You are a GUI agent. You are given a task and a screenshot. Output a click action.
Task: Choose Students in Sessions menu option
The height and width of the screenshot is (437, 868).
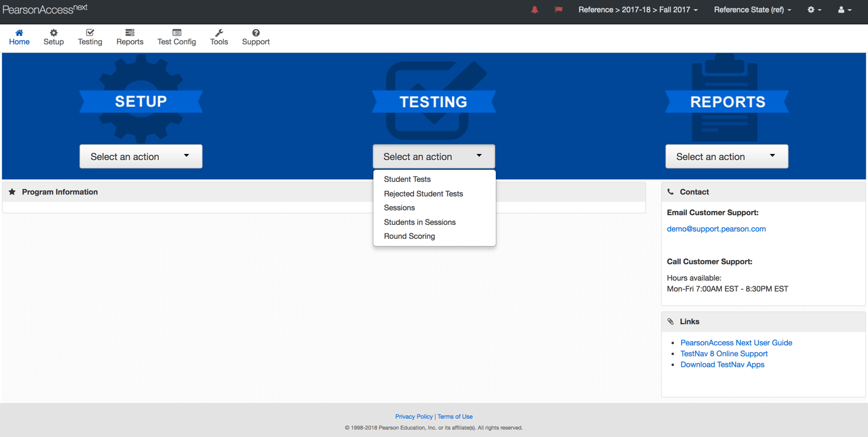pos(419,222)
